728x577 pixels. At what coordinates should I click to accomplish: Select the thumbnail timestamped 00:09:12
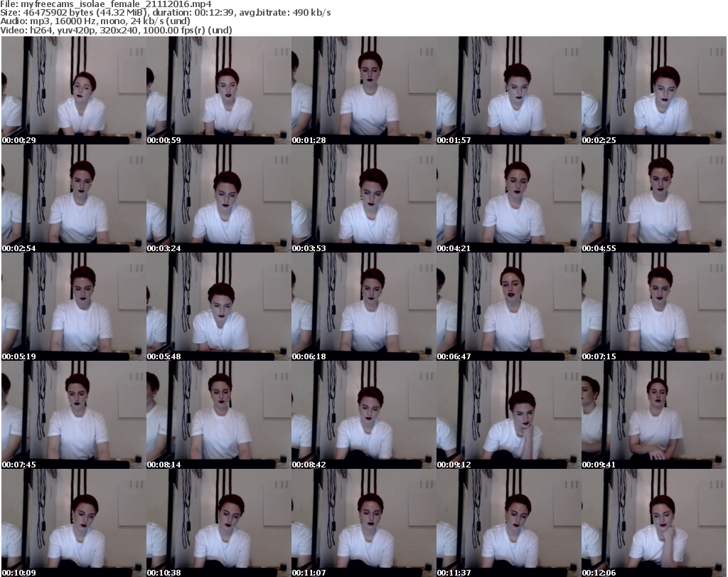[509, 415]
